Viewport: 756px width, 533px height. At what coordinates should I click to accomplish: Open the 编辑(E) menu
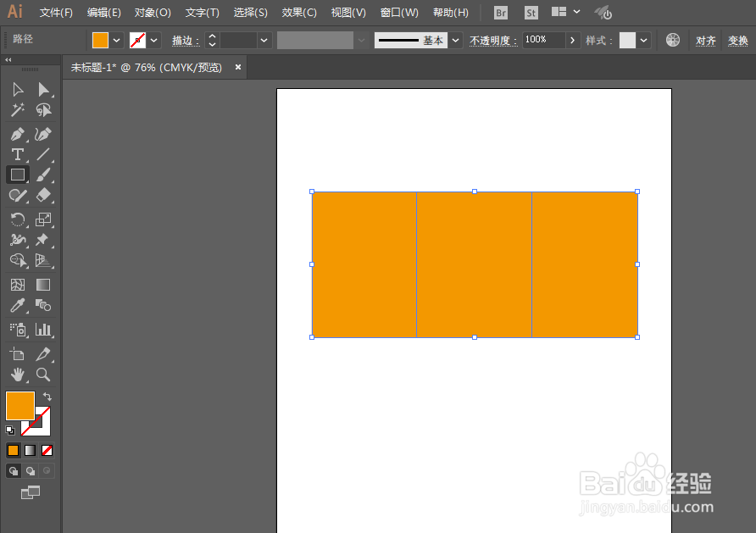(x=103, y=13)
